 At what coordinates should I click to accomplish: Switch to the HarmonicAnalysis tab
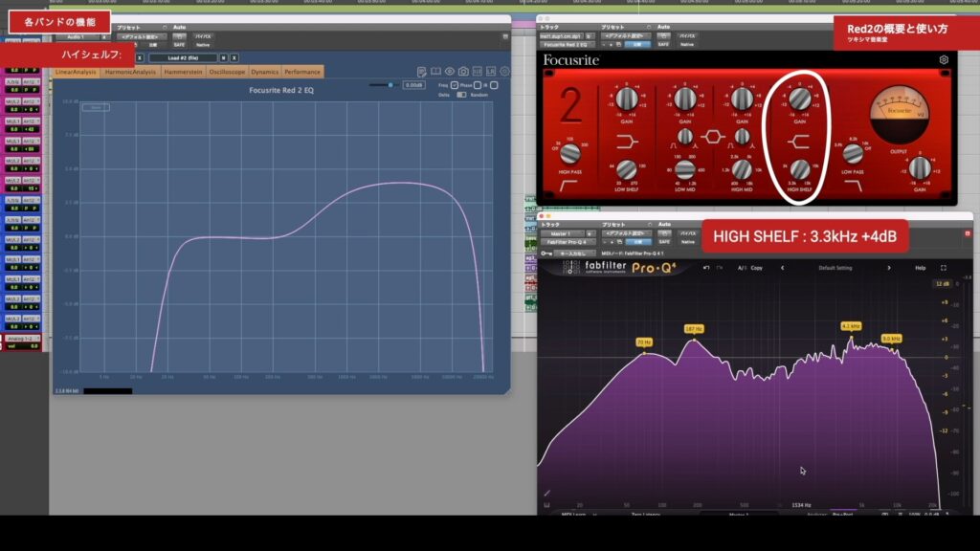pos(130,72)
